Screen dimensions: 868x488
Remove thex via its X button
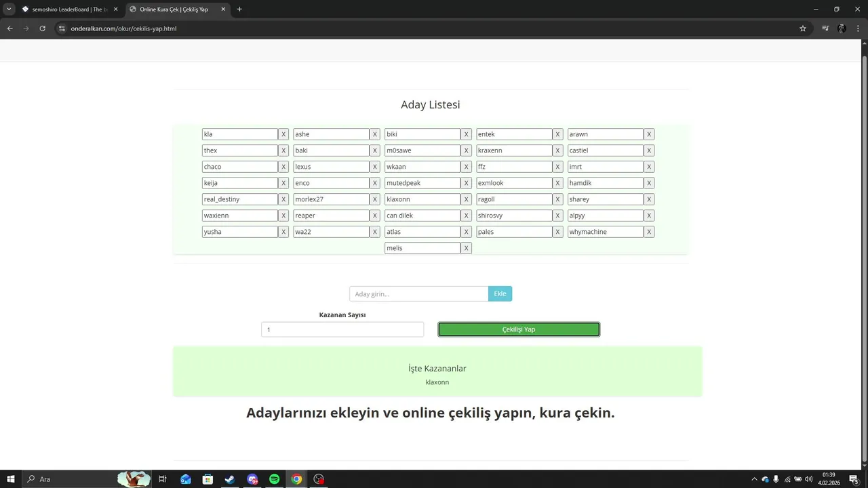(x=283, y=150)
